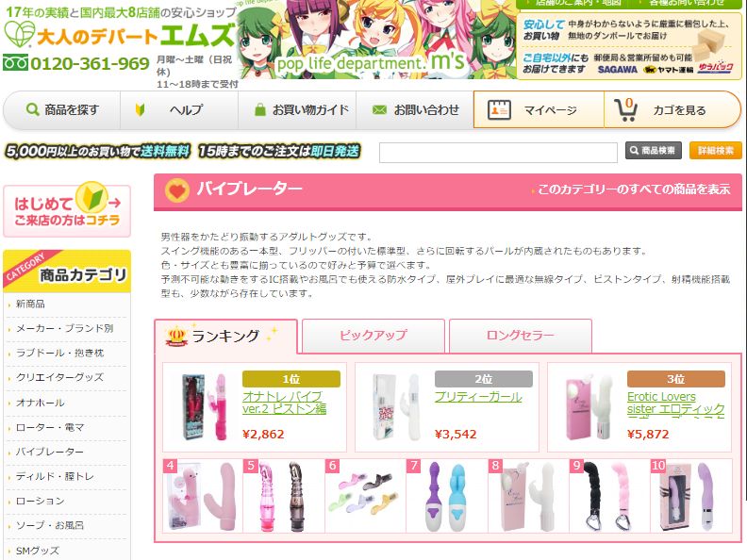747x560 pixels.
Task: Open the 新商品 category in sidebar
Action: (30, 304)
